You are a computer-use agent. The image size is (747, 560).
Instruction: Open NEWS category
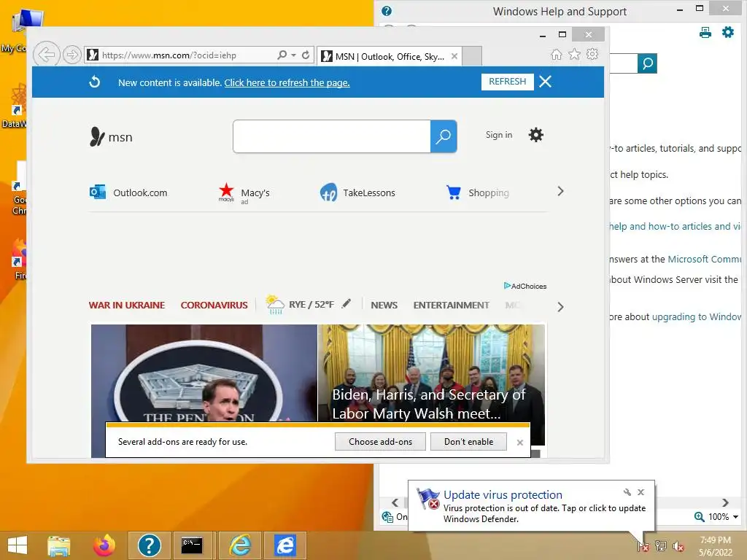click(x=384, y=305)
